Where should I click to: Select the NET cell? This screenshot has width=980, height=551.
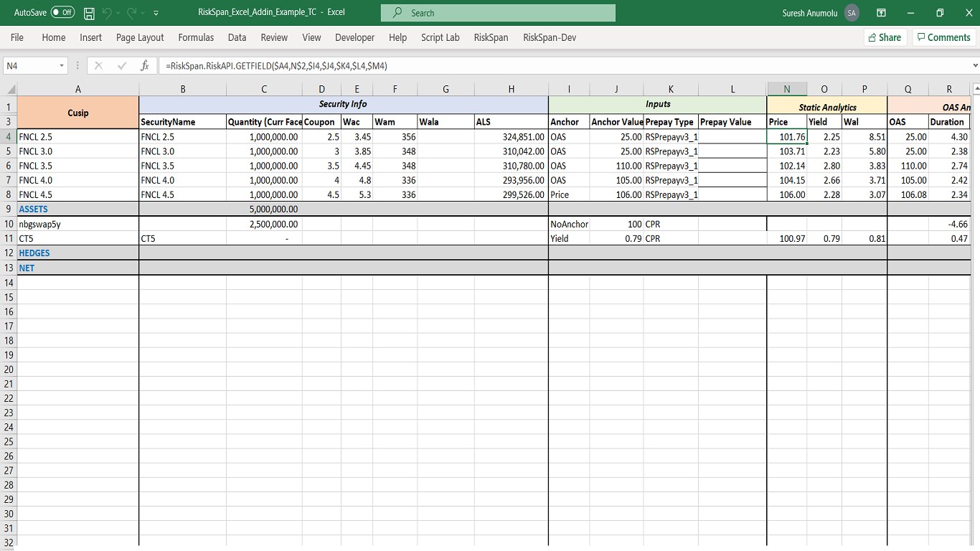[78, 268]
